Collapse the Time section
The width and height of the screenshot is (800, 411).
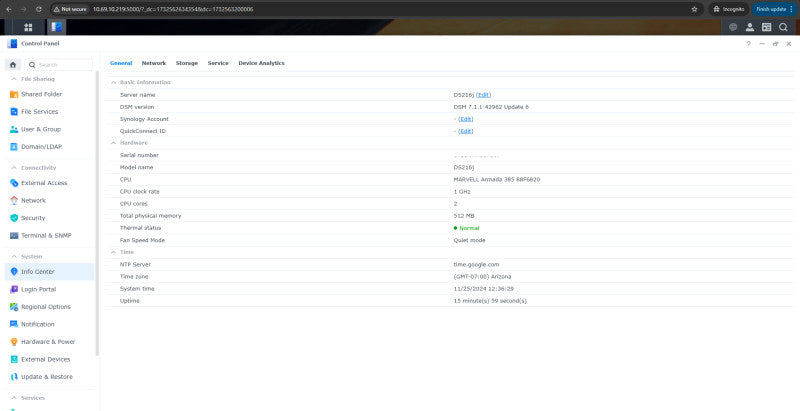pyautogui.click(x=113, y=252)
